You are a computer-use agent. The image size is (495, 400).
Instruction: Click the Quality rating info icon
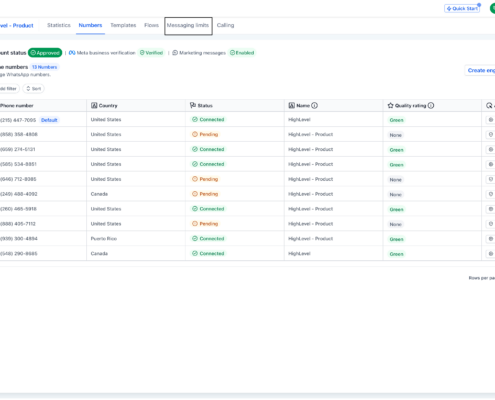(431, 106)
